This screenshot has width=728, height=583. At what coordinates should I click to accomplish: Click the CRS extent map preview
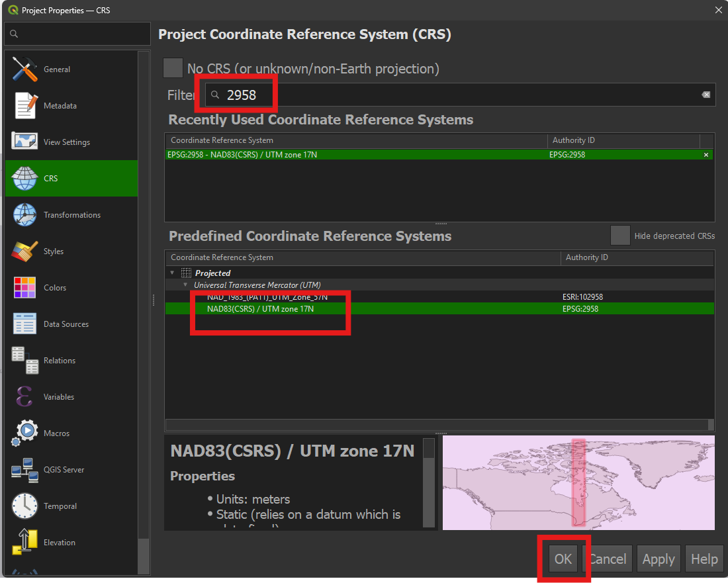[578, 482]
